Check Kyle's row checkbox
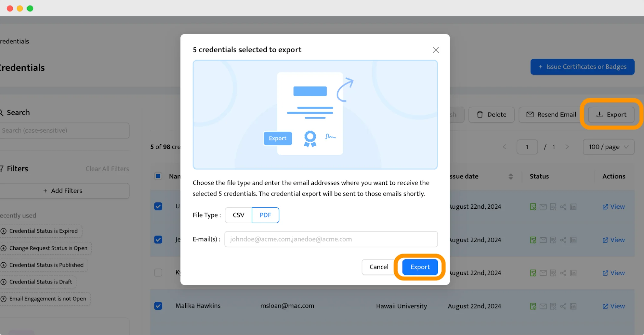Image resolution: width=644 pixels, height=335 pixels. pos(158,272)
